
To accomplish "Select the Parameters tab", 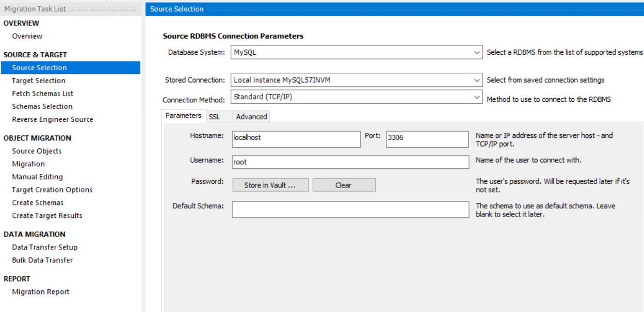I will [x=183, y=116].
